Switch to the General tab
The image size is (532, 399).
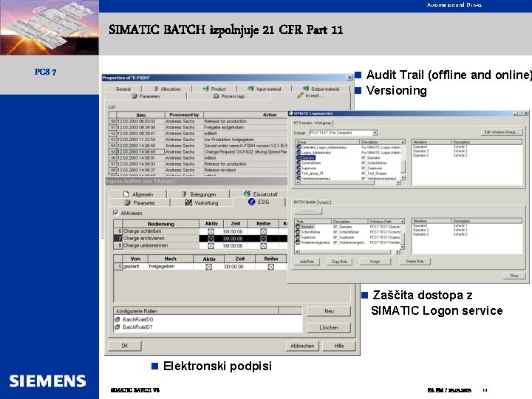click(x=123, y=89)
